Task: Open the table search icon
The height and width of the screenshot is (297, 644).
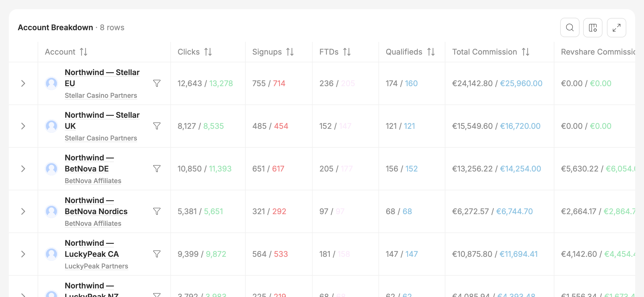Action: (570, 28)
